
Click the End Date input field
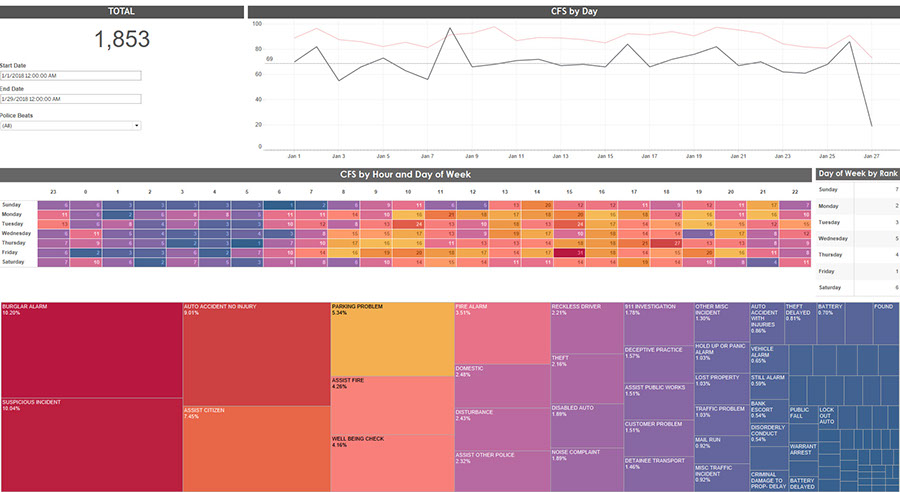(x=70, y=99)
